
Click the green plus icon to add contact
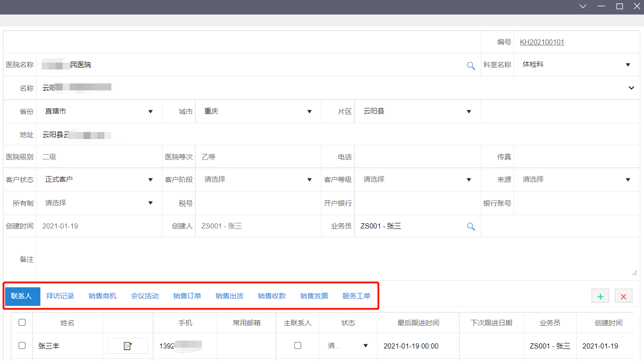600,296
